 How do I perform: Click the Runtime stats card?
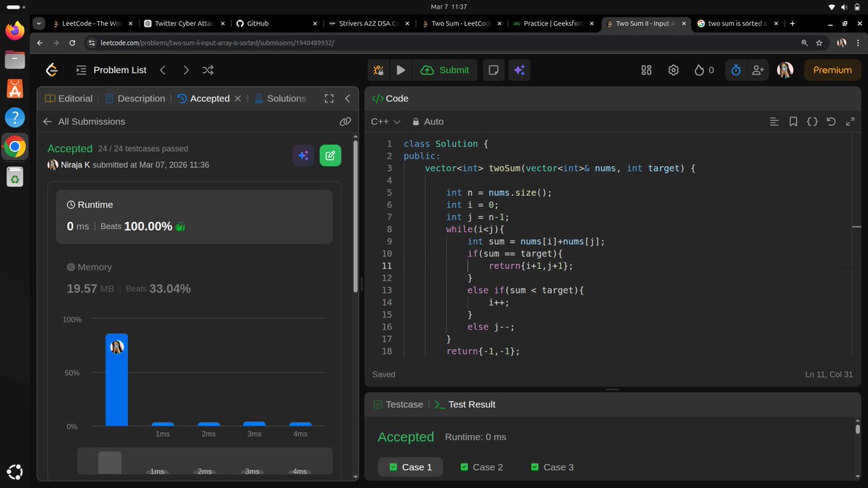pyautogui.click(x=195, y=217)
